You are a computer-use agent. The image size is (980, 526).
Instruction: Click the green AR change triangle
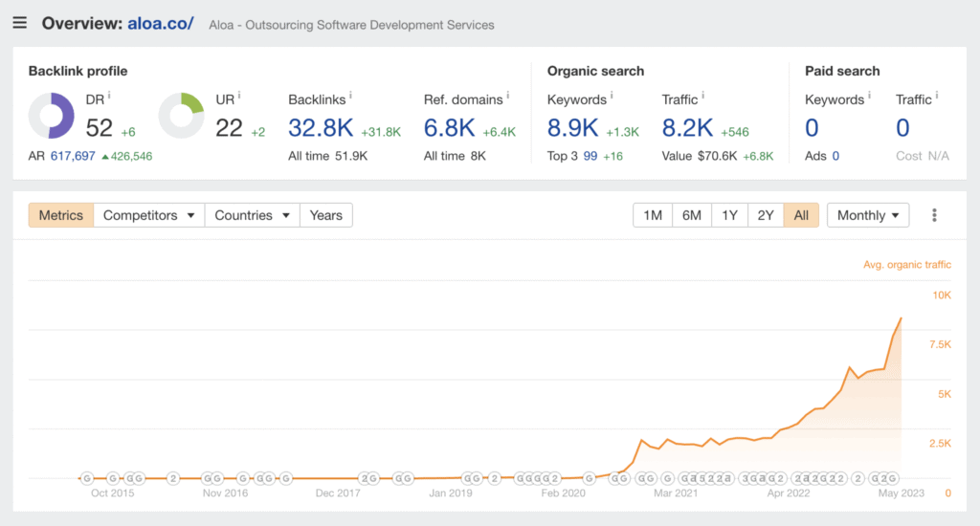(x=105, y=156)
